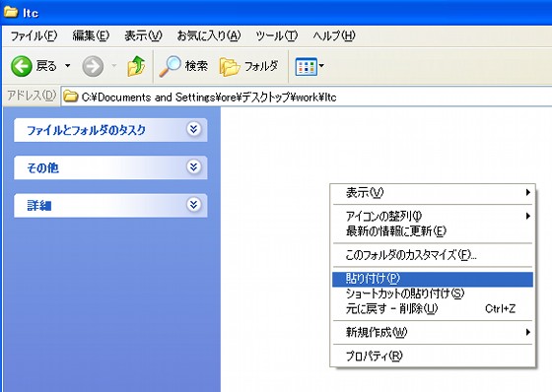Click the Views layout icon
Screen dimensions: 552x392
click(306, 67)
